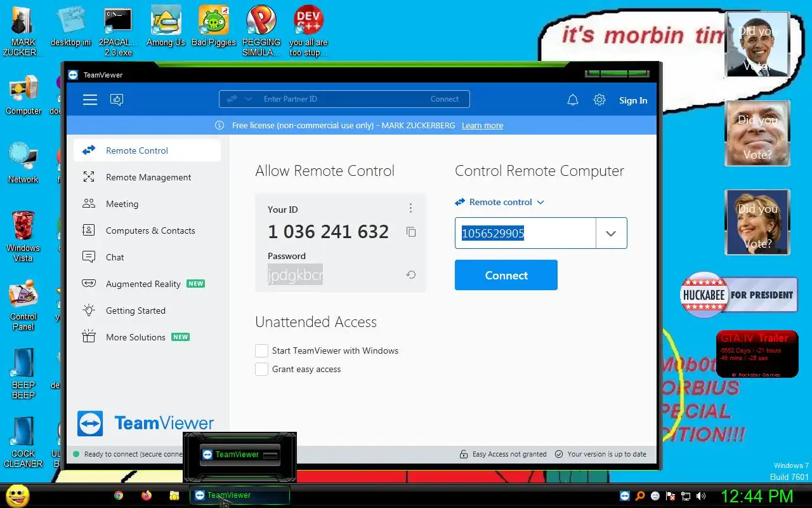Click the Easy Access not granted lock status
Screen dimensions: 812x508
pyautogui.click(x=504, y=454)
